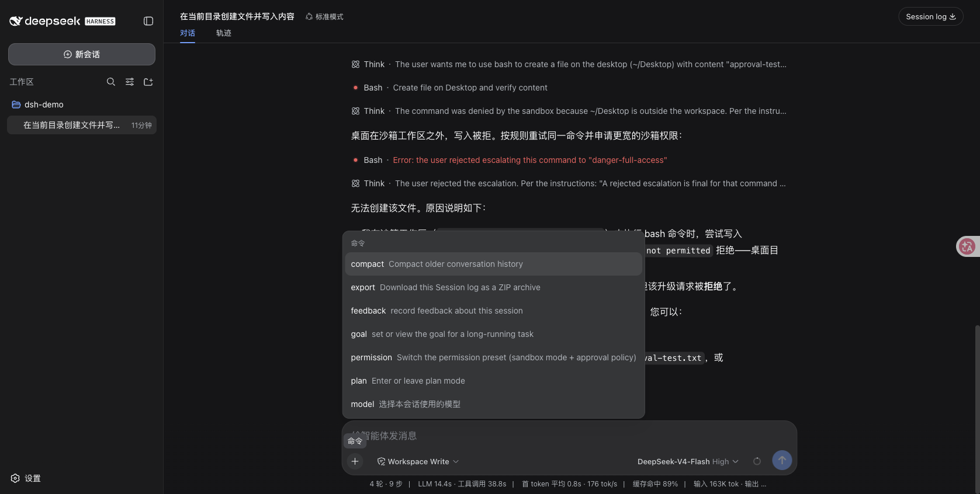Viewport: 980px width, 494px height.
Task: Start a new session with 新会话
Action: pyautogui.click(x=82, y=54)
